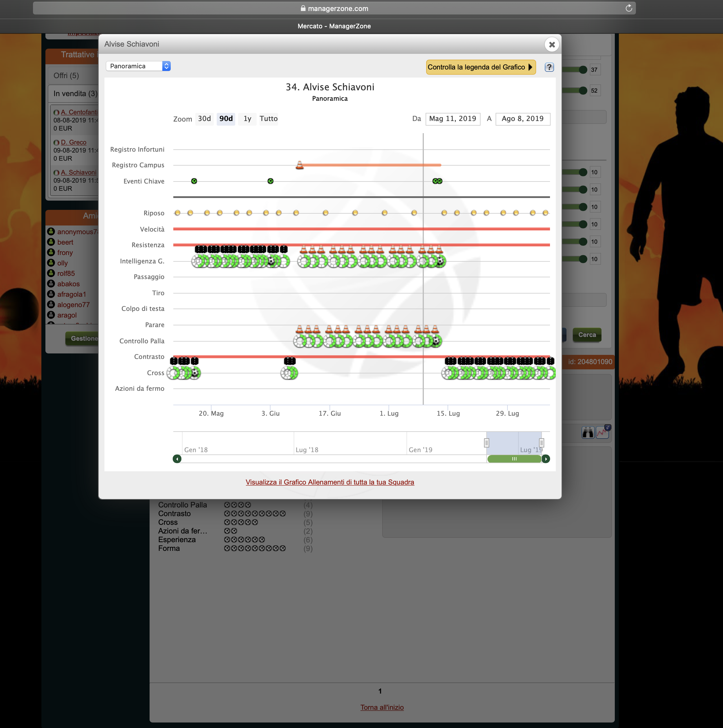Viewport: 723px width, 728px height.
Task: Click the training camp cone on Registro Campus
Action: coord(299,165)
